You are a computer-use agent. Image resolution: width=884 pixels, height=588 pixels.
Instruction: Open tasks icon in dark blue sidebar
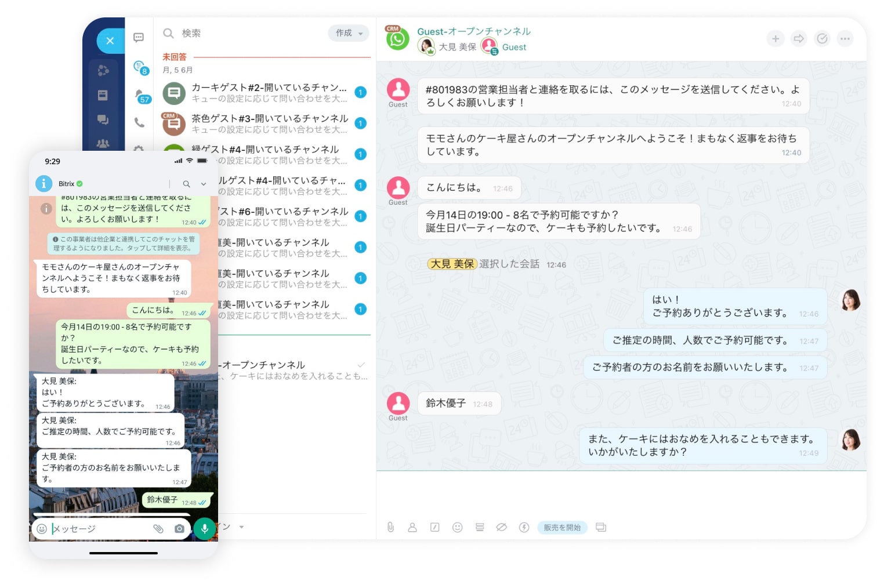[103, 71]
